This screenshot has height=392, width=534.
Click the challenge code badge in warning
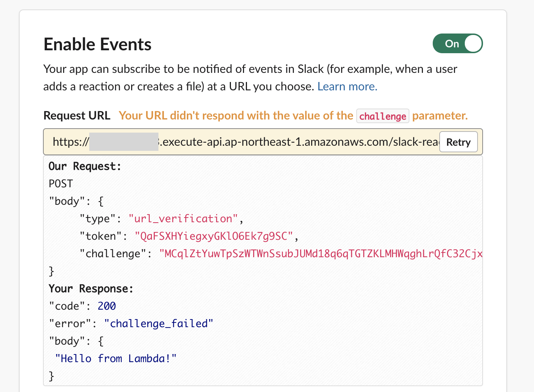[382, 116]
